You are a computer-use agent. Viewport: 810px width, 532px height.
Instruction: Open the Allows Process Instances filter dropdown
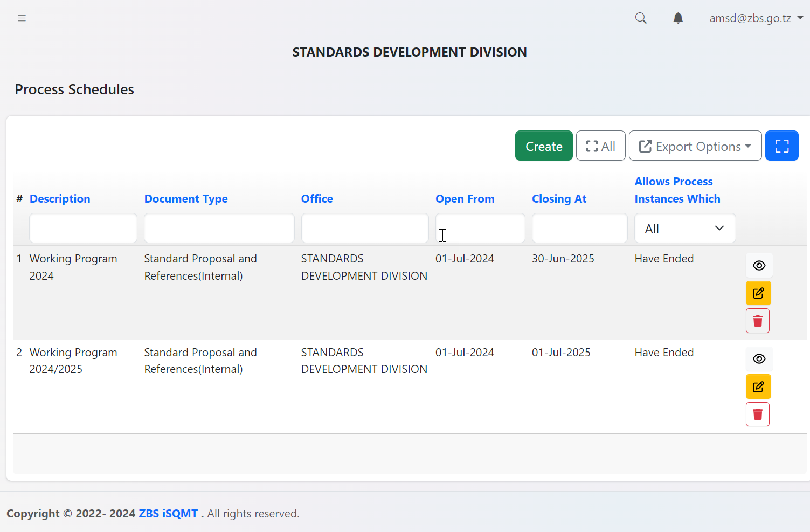684,229
